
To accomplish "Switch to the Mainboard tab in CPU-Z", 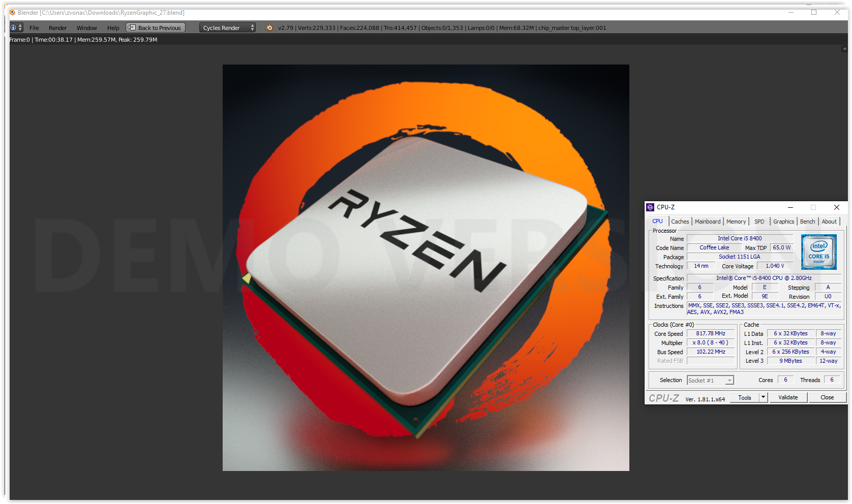I will click(x=707, y=222).
